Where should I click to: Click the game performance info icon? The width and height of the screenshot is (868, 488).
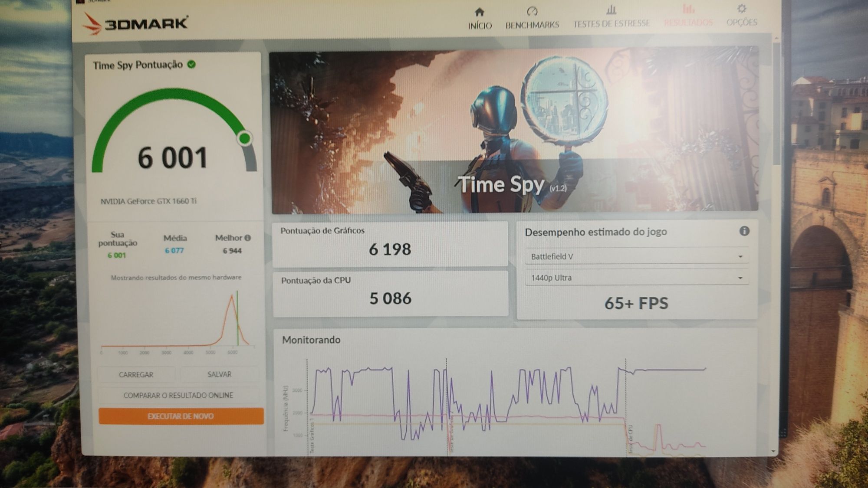click(x=744, y=231)
